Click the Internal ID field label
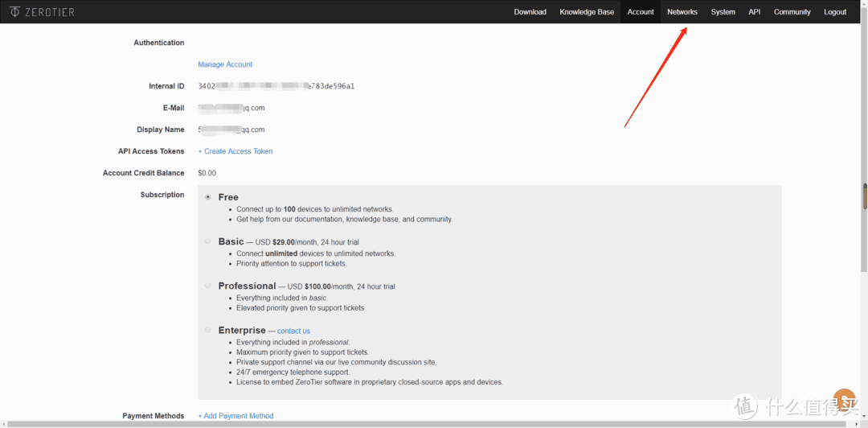 pos(166,86)
